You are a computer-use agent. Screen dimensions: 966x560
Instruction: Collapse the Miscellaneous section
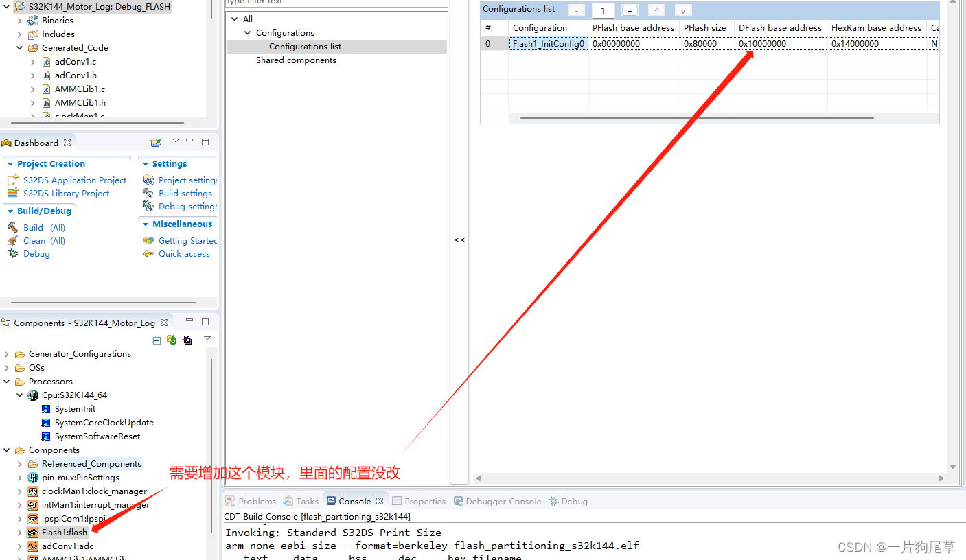[145, 224]
